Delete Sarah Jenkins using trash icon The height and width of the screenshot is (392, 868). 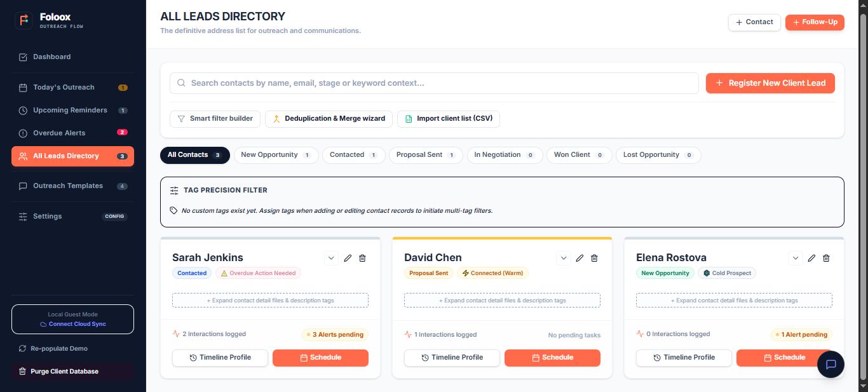(x=363, y=258)
